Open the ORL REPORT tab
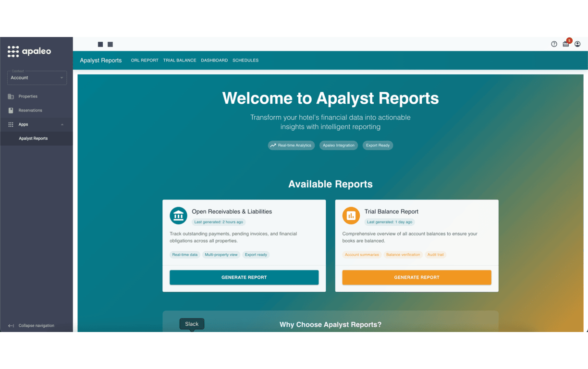This screenshot has height=369, width=588. tap(145, 61)
